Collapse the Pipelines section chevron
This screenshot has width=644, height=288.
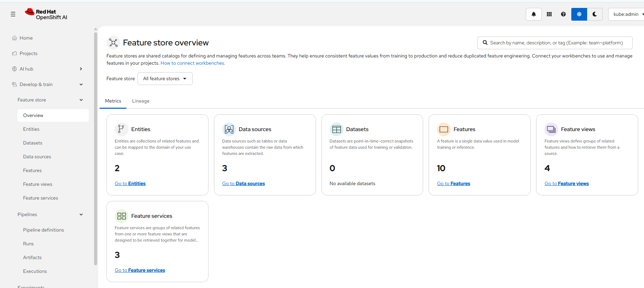(81, 214)
